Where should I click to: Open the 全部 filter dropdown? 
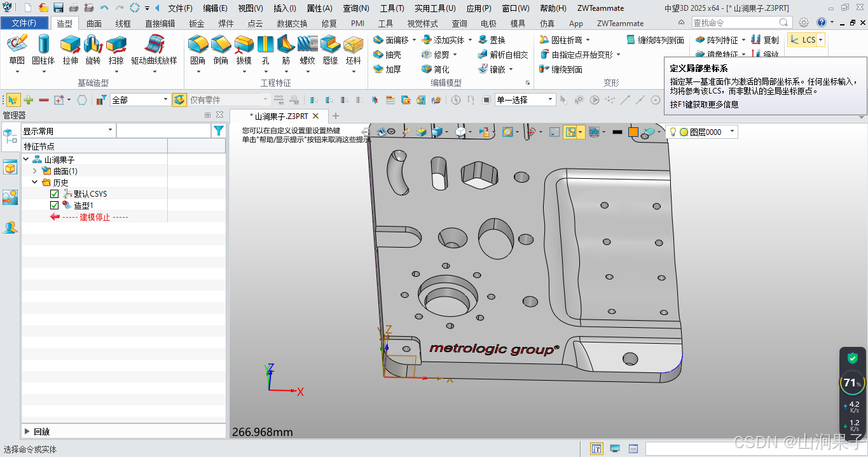165,100
